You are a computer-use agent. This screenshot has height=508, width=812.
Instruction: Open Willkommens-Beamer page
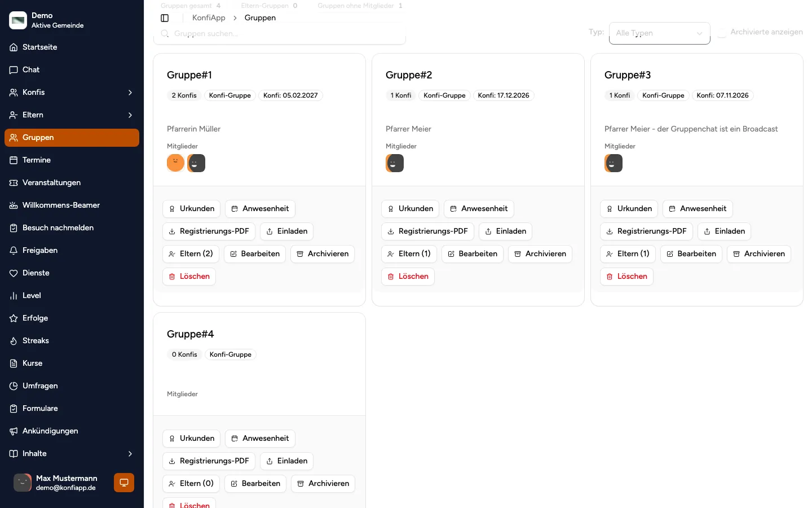(x=72, y=205)
